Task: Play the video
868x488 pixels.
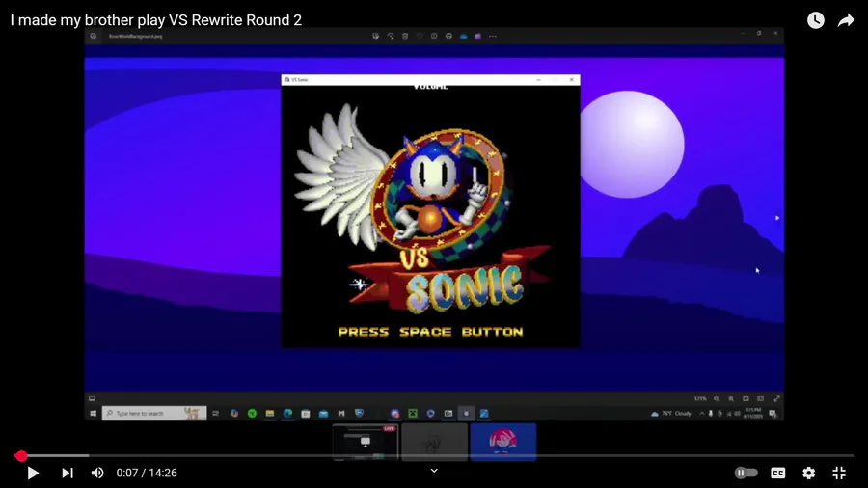Action: [33, 474]
